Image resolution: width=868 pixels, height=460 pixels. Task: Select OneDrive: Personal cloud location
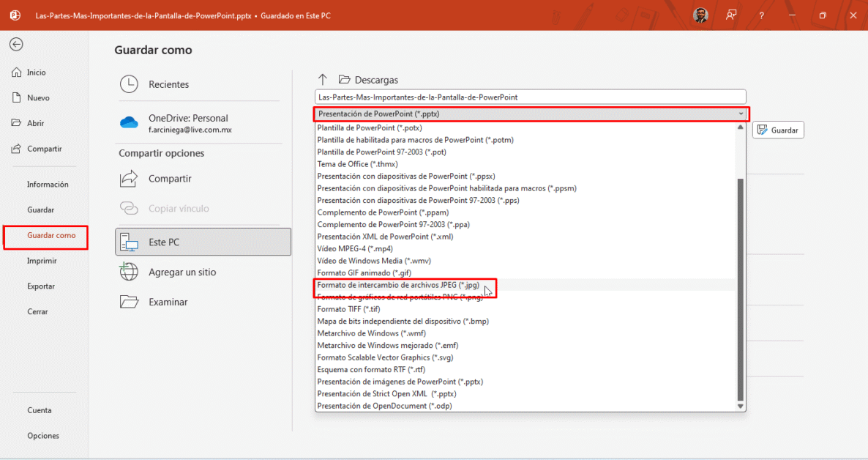(187, 123)
